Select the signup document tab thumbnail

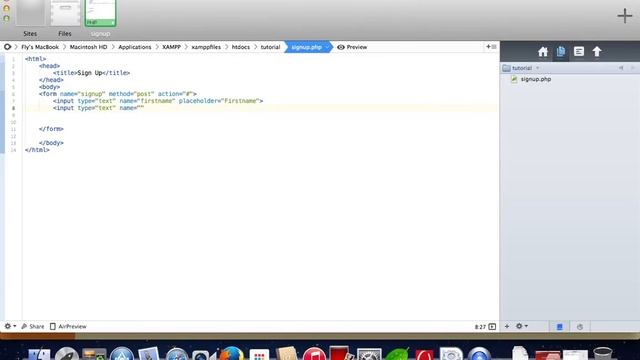(x=100, y=13)
